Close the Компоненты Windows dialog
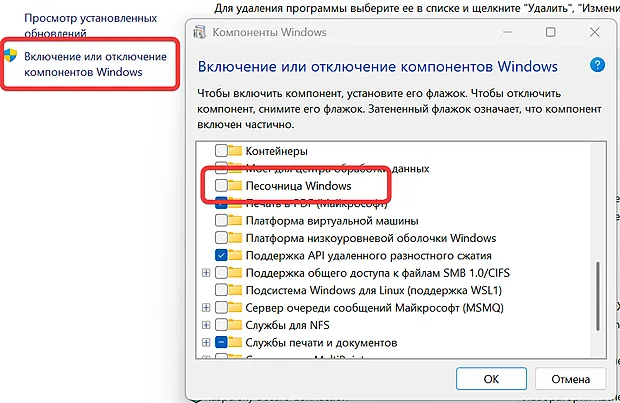This screenshot has width=620, height=403. tap(595, 32)
